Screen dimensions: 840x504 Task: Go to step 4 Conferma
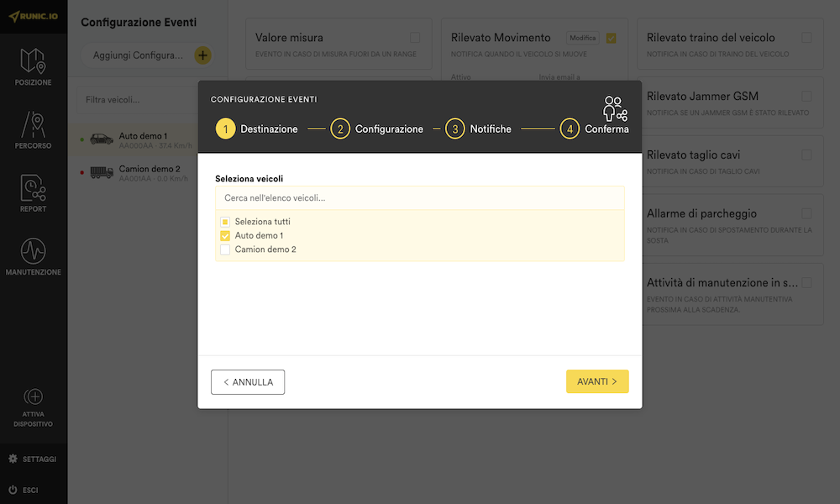point(594,129)
